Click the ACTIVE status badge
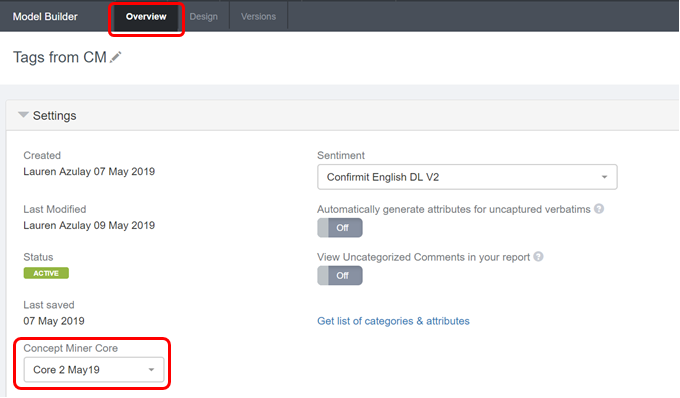This screenshot has height=398, width=680. pos(46,273)
